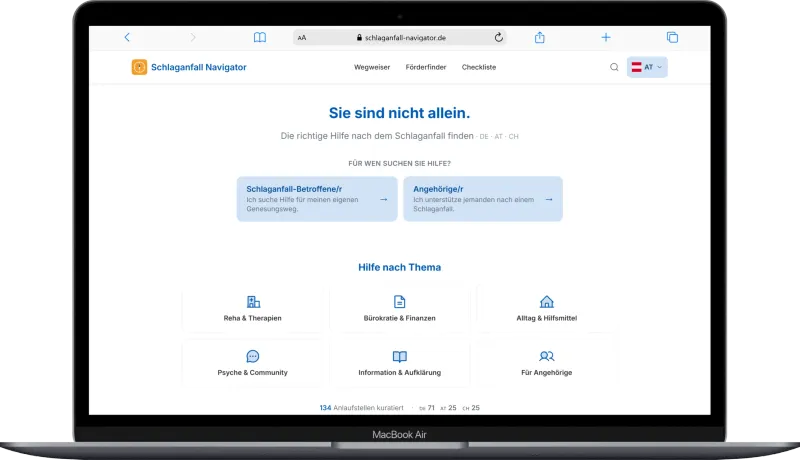
Task: Open the Information & Aufklärung topic label
Action: 399,372
